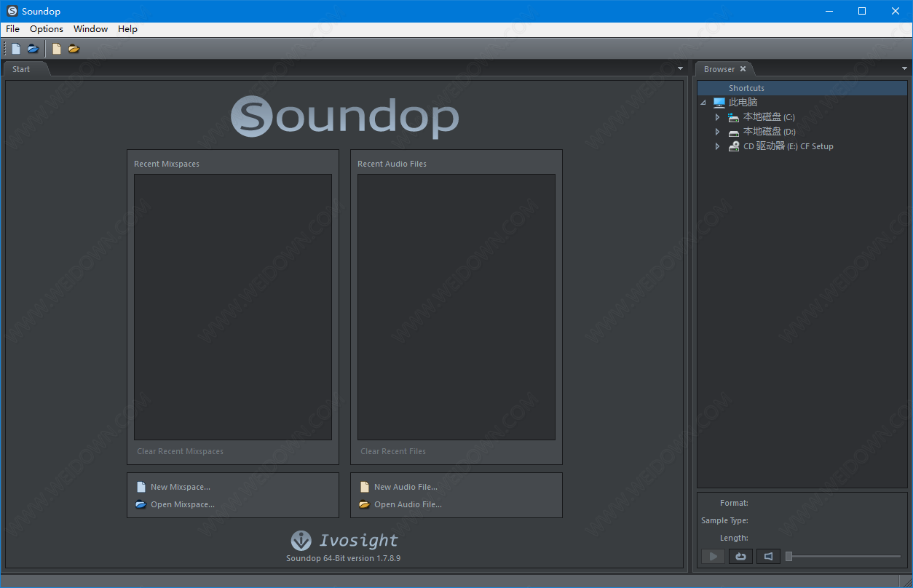Viewport: 913px width, 588px height.
Task: Click the Open Audio File toolbar icon
Action: point(74,49)
